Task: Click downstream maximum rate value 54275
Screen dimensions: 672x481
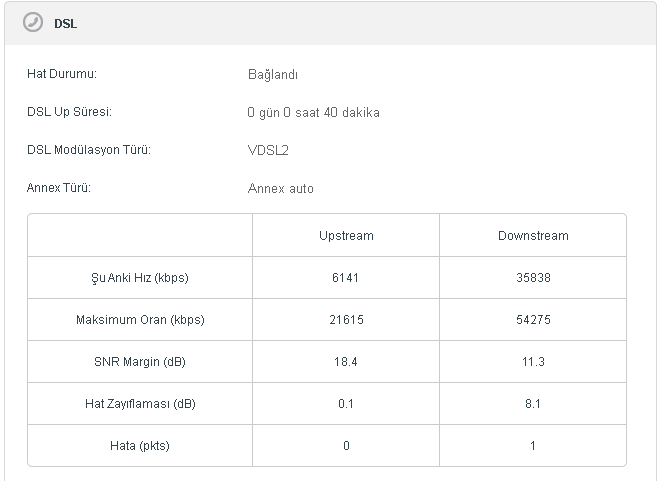Action: (x=533, y=320)
